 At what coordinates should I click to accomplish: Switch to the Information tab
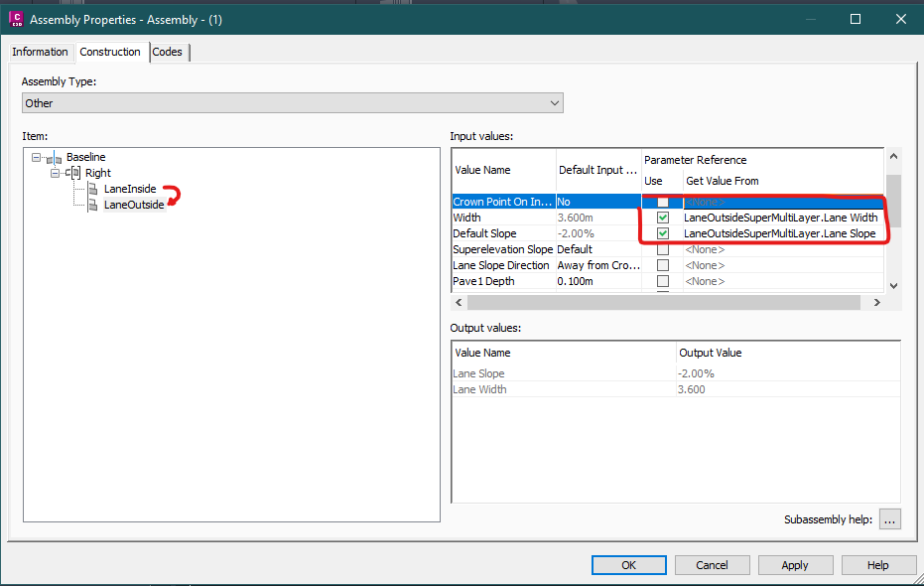[x=40, y=52]
